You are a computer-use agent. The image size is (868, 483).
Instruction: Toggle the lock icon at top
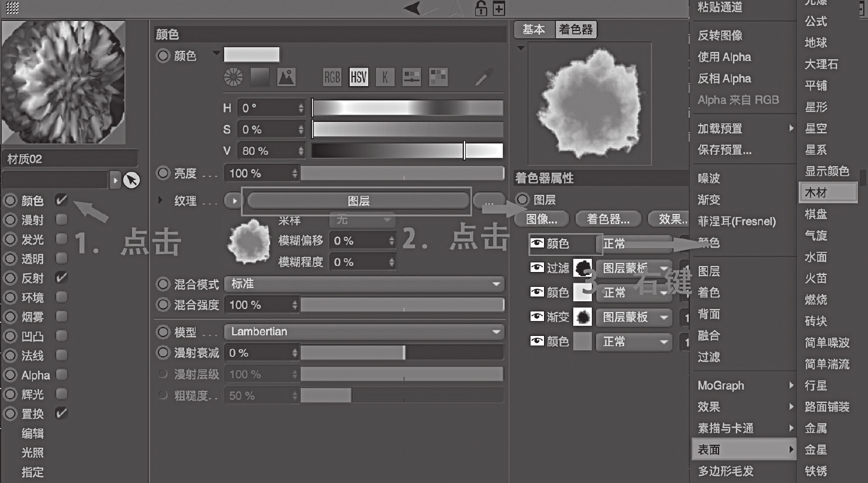[x=481, y=8]
